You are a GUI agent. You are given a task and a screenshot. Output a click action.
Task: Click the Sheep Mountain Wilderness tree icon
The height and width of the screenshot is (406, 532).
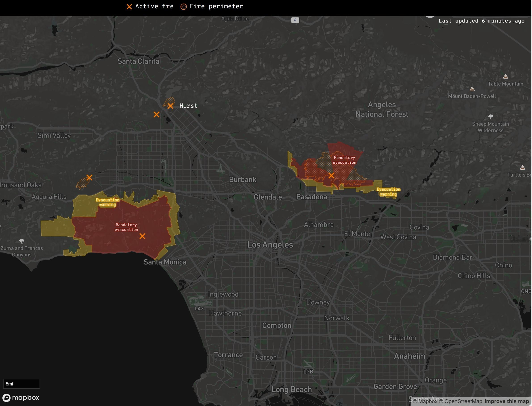tap(490, 117)
